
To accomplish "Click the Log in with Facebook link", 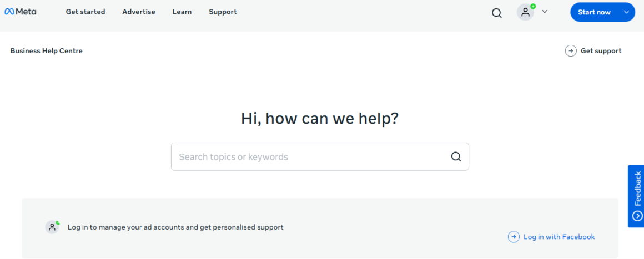I will [559, 237].
